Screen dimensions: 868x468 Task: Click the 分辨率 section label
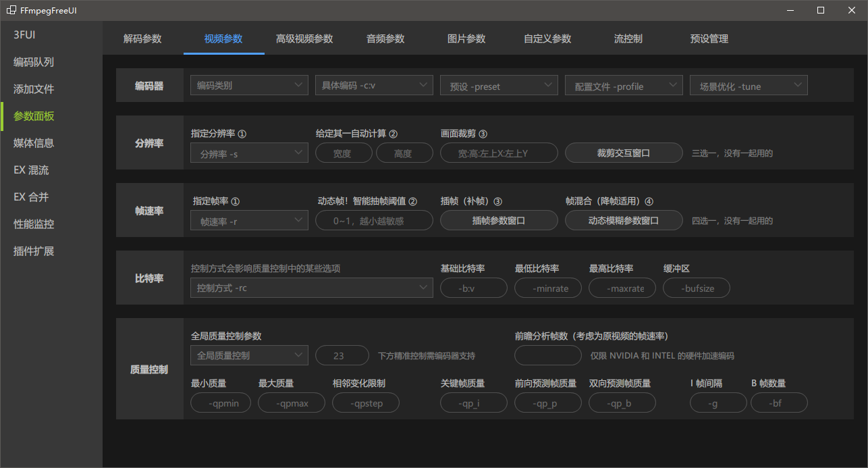click(x=149, y=143)
